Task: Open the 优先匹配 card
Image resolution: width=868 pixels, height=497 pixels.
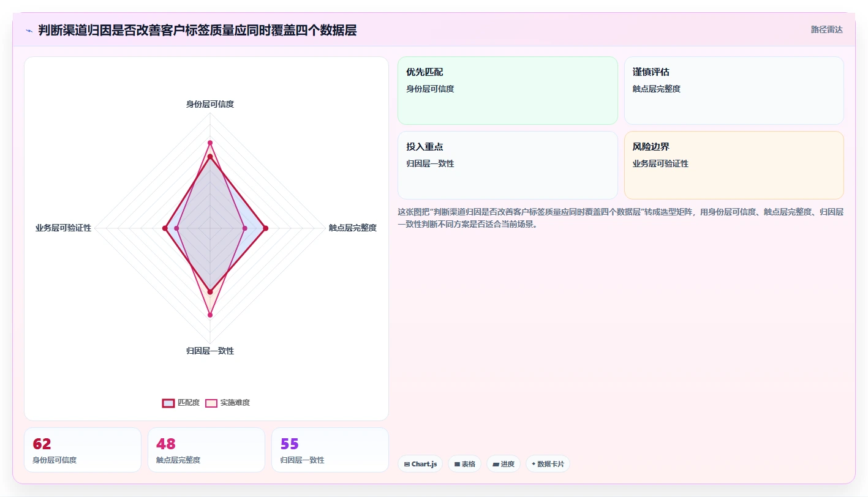Action: coord(508,91)
